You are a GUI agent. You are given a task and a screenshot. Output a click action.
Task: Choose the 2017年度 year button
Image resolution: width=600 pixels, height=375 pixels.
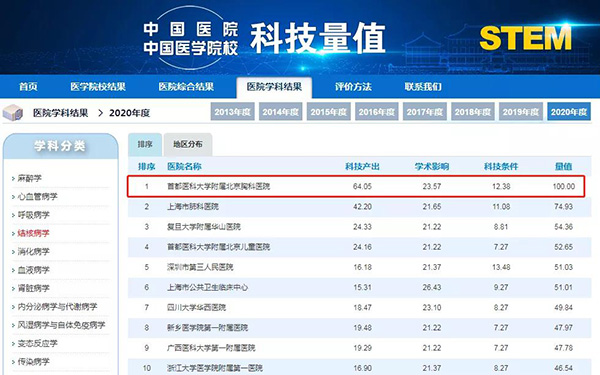[425, 112]
